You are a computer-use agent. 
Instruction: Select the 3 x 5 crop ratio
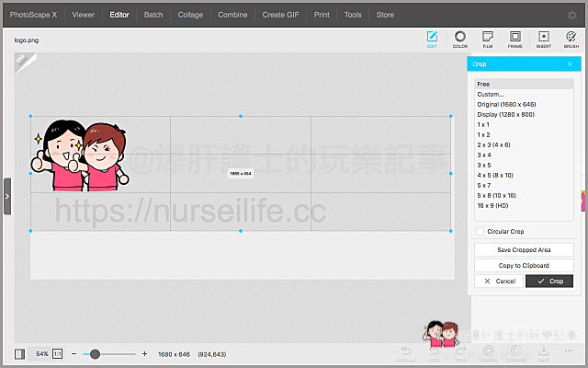[x=524, y=166]
